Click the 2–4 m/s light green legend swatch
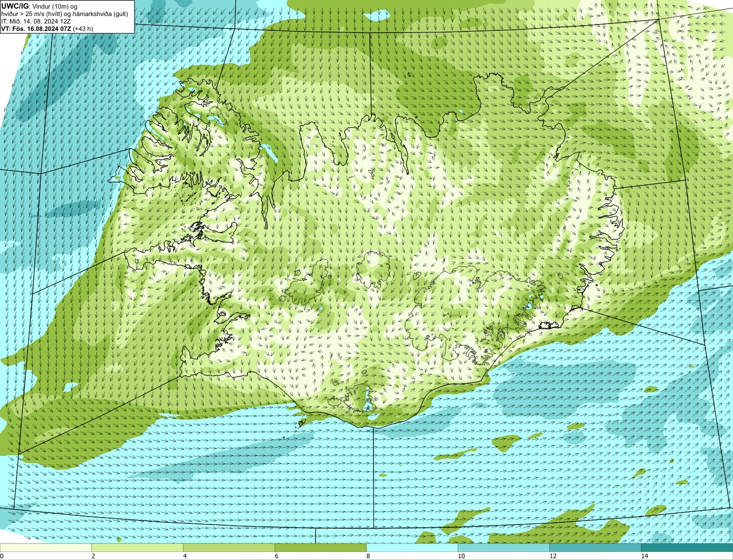The height and width of the screenshot is (560, 733). point(137,547)
